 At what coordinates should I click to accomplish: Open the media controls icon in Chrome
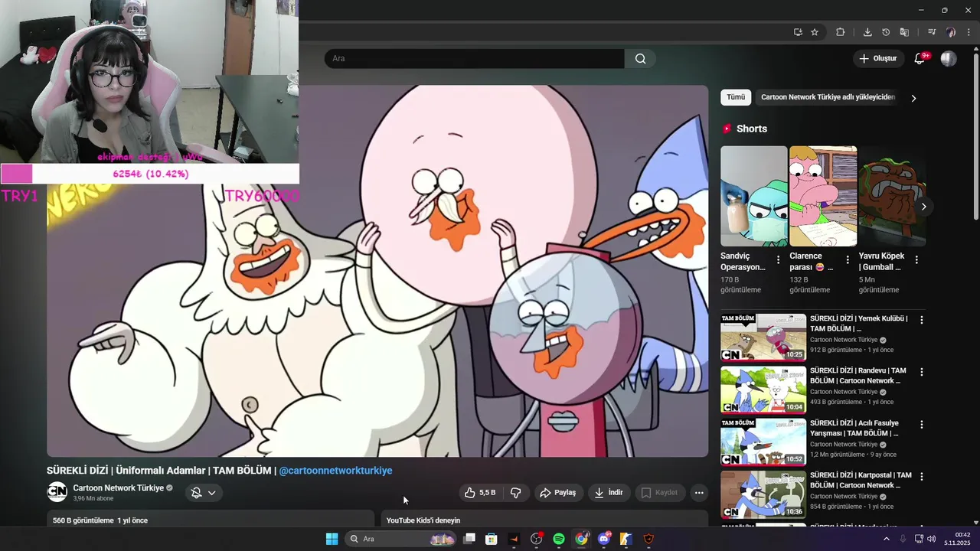click(x=932, y=32)
